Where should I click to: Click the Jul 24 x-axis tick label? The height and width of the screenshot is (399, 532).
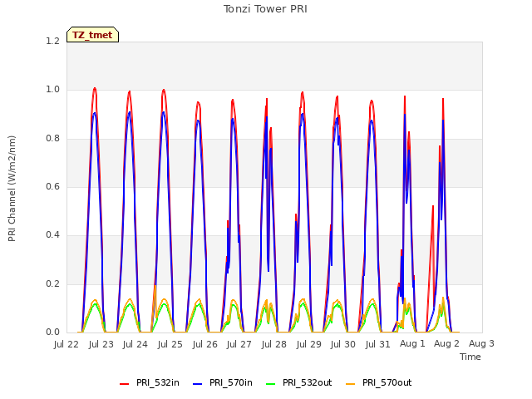pyautogui.click(x=135, y=344)
